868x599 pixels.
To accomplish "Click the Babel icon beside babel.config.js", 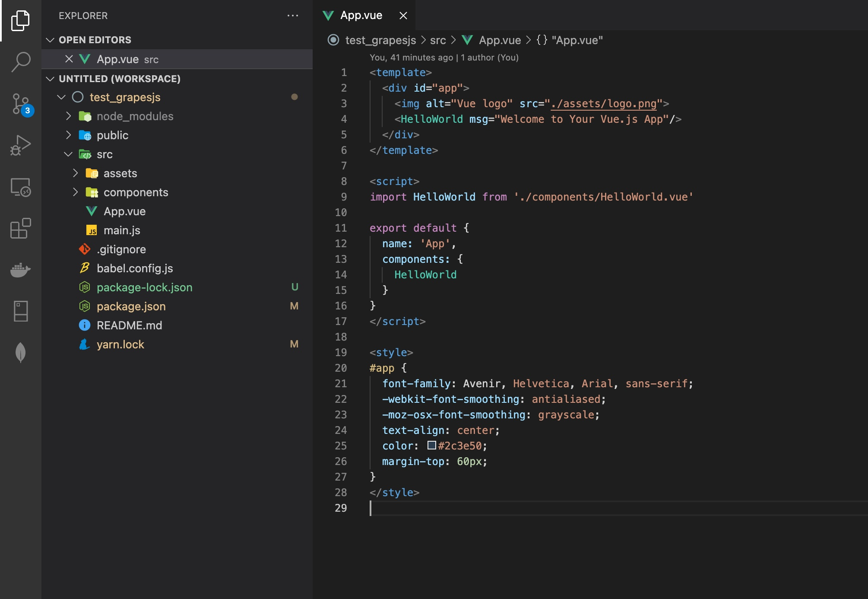I will pos(85,268).
